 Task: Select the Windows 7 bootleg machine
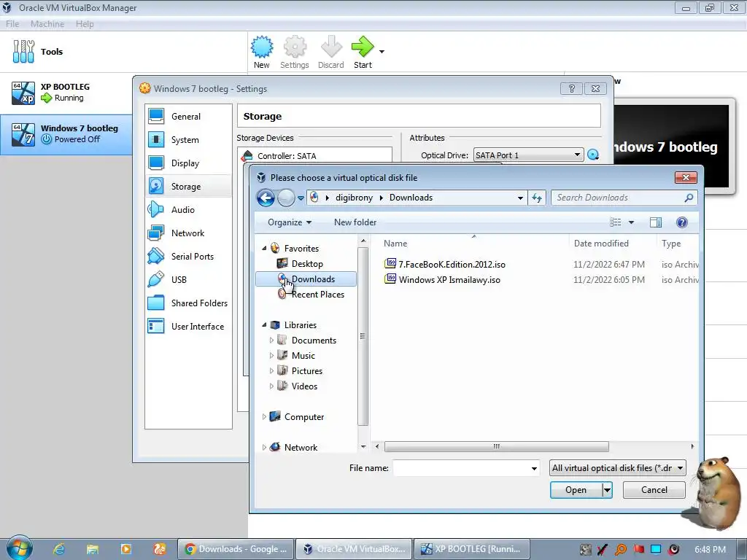point(66,134)
